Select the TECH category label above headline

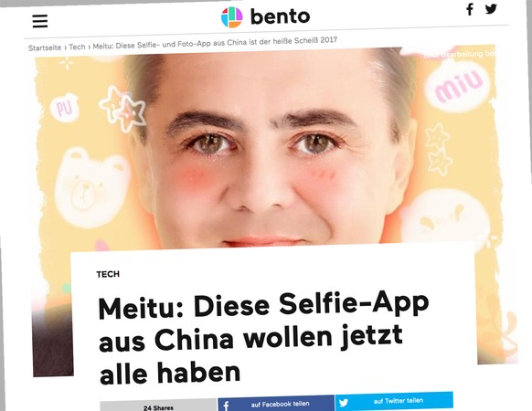pos(108,274)
